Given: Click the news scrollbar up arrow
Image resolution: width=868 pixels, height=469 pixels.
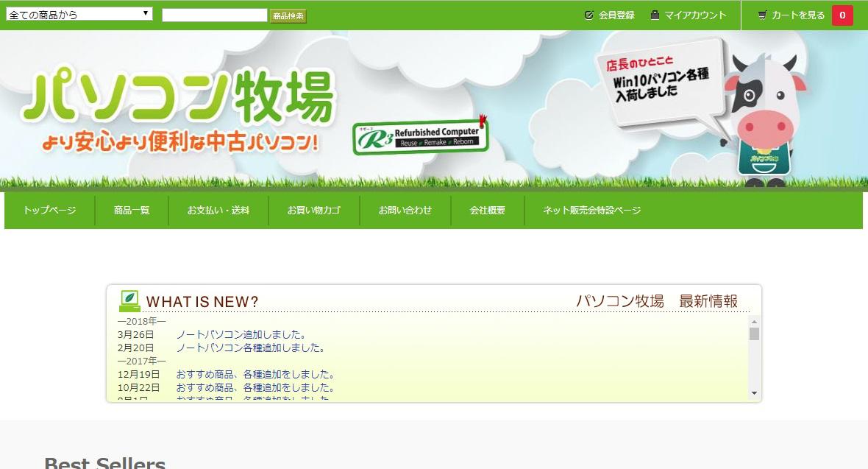Looking at the screenshot, I should [x=754, y=322].
